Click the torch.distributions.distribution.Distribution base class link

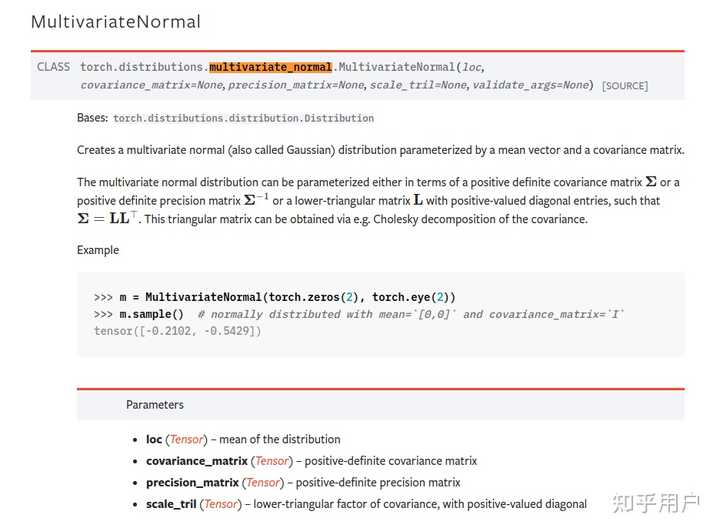coord(243,118)
